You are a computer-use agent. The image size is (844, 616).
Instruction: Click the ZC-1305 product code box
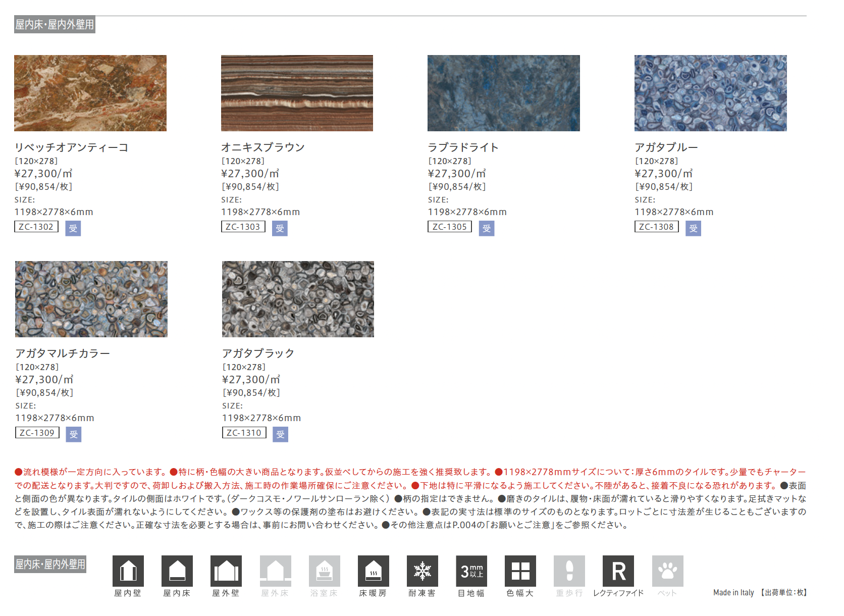click(x=449, y=227)
